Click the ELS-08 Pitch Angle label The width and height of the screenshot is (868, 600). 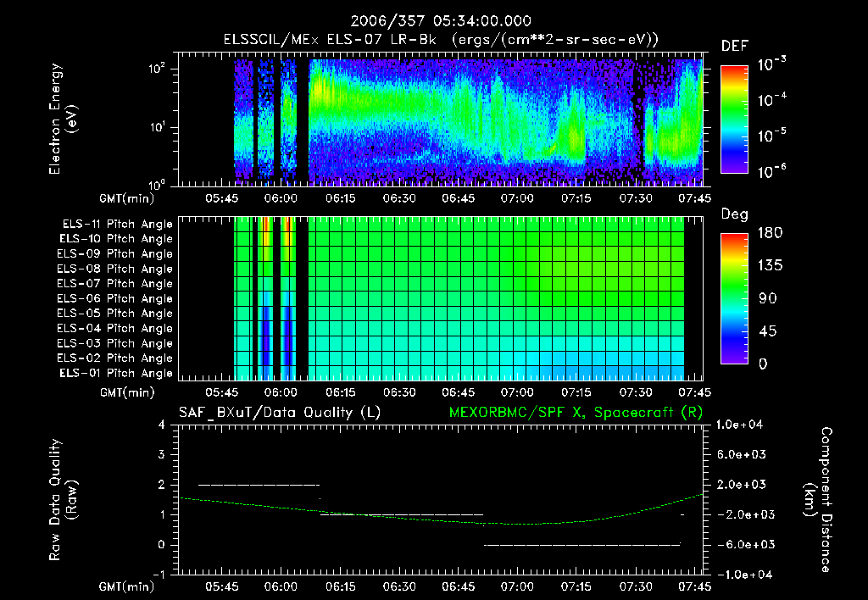tap(115, 269)
